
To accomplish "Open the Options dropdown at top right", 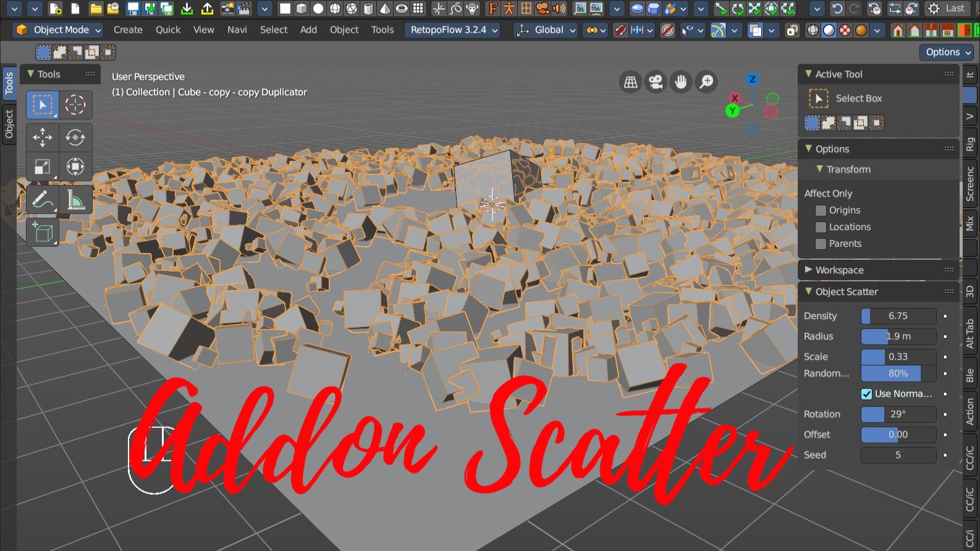I will [x=948, y=52].
